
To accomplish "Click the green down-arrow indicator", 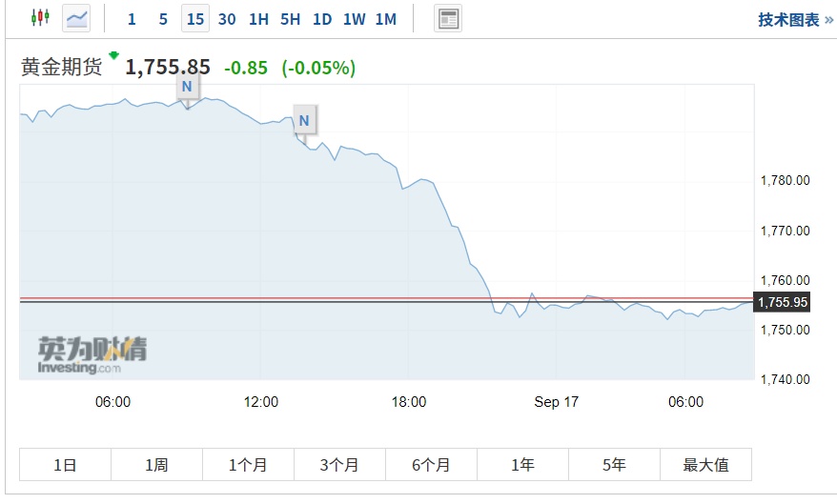I will 114,55.
